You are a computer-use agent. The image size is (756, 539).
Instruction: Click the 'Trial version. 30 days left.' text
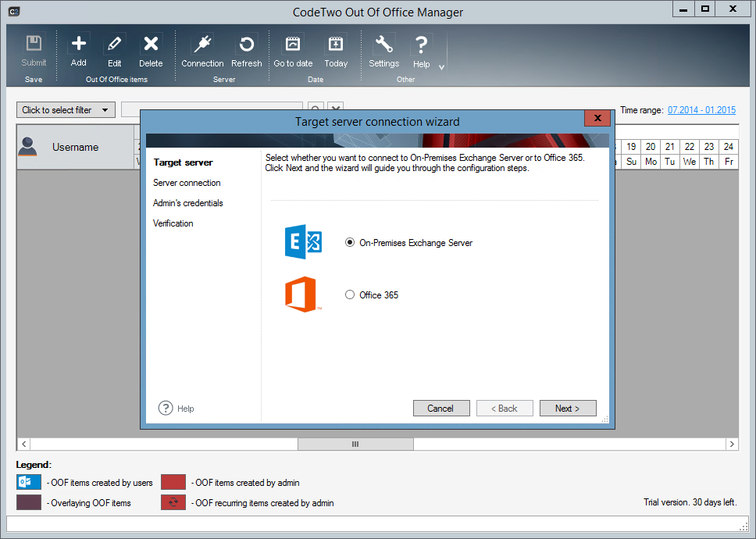690,502
